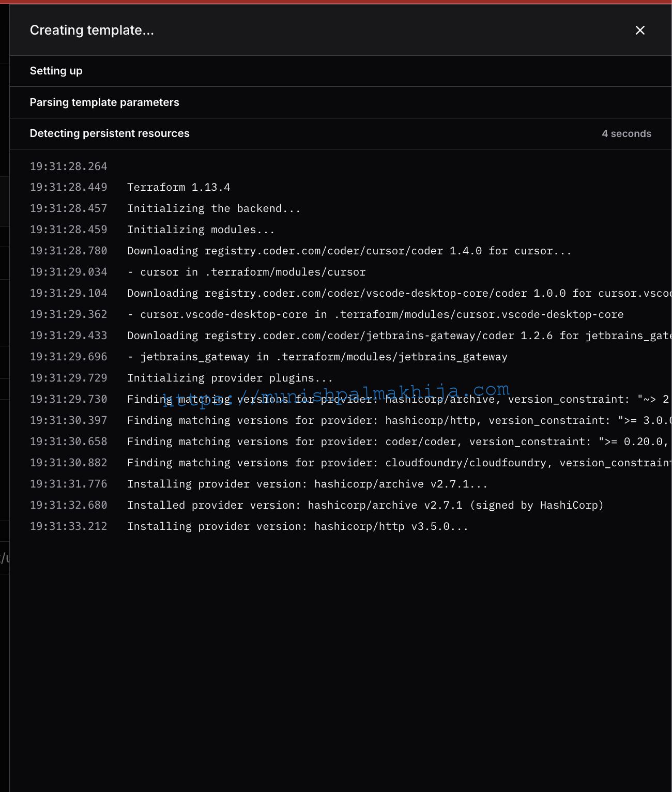Screen dimensions: 672x792
Task: Close the Creating template dialog
Action: (640, 31)
